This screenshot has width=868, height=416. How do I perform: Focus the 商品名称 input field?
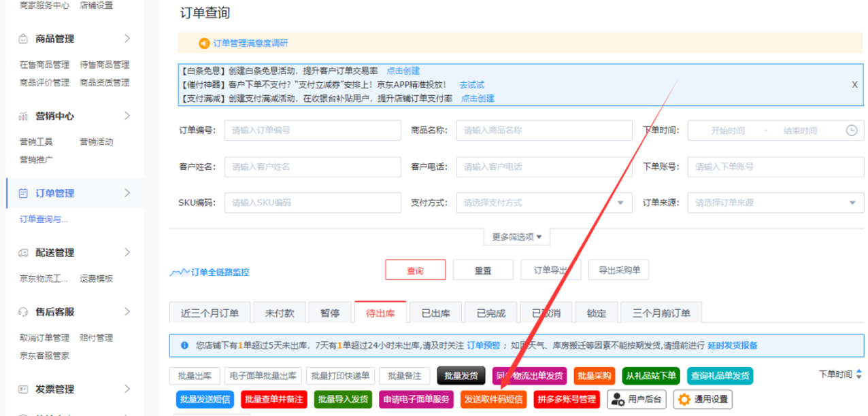tap(544, 131)
